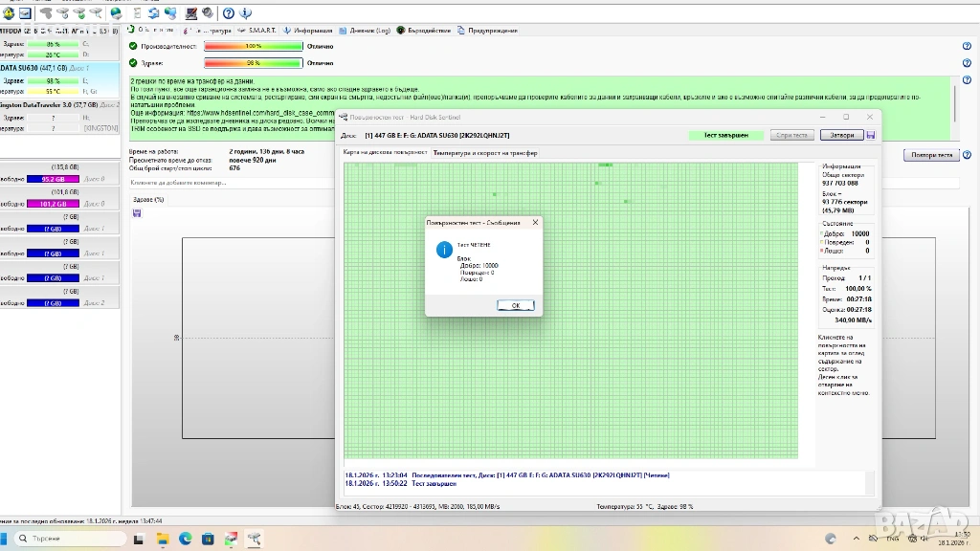Click the blue info toolbar icon

[245, 13]
